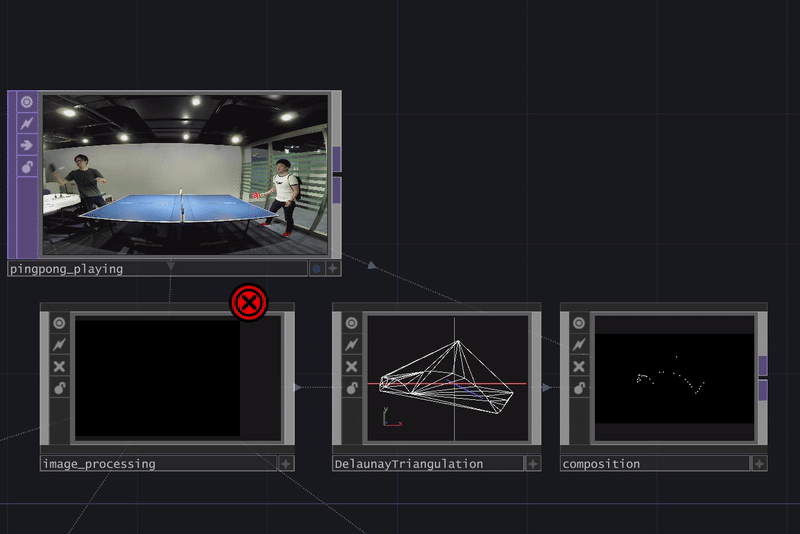Expand plus icon beside composition name

(759, 464)
